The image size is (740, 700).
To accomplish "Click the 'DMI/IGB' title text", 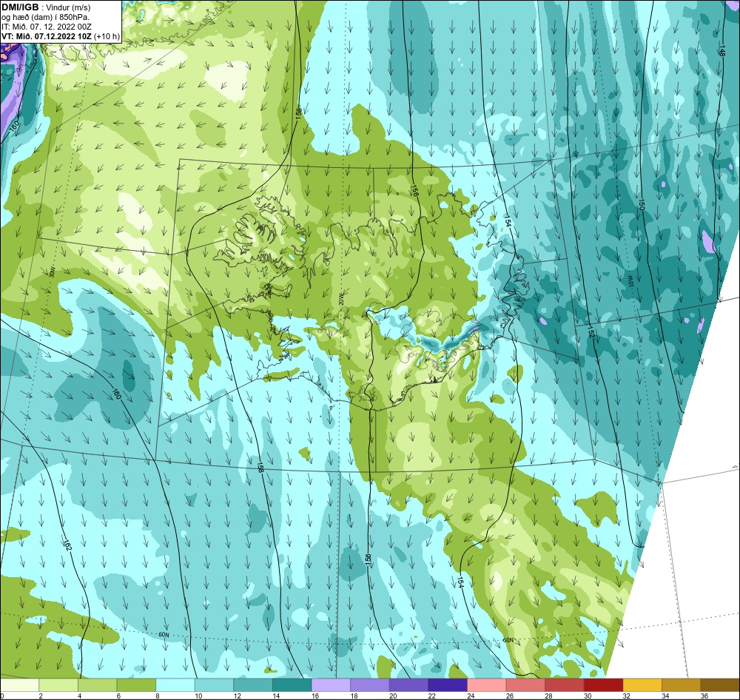I will pos(20,7).
